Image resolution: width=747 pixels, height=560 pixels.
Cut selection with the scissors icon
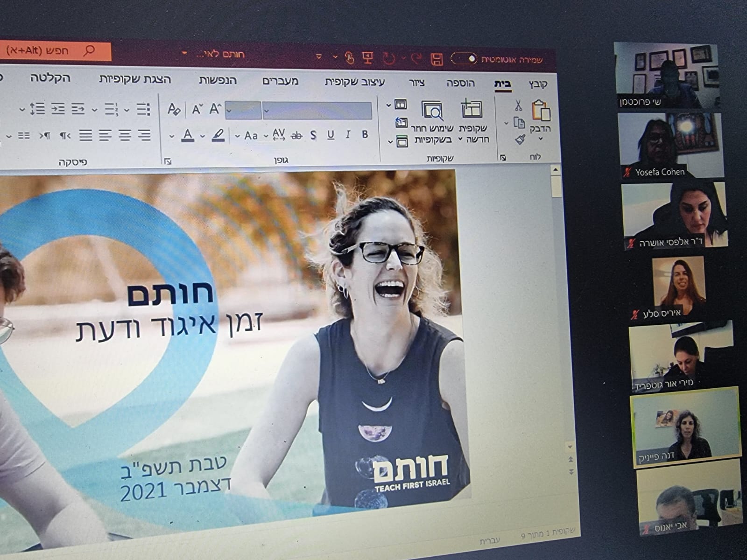point(518,105)
